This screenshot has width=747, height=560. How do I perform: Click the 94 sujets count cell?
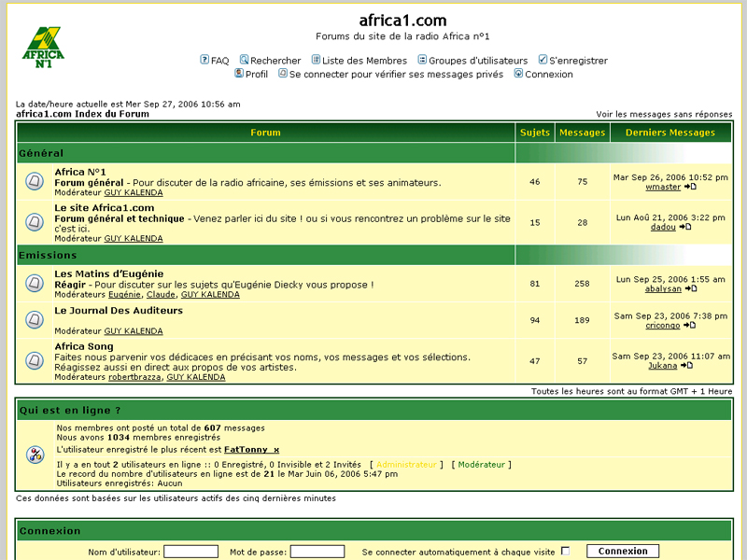(x=534, y=320)
